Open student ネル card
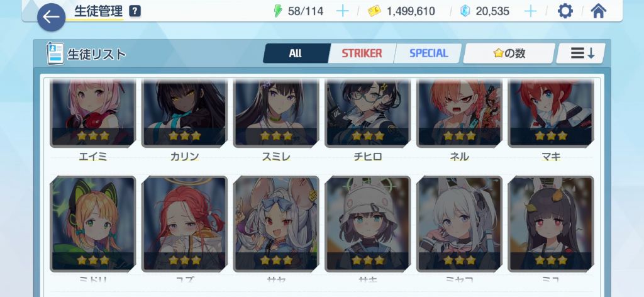The image size is (644, 297). (x=459, y=113)
